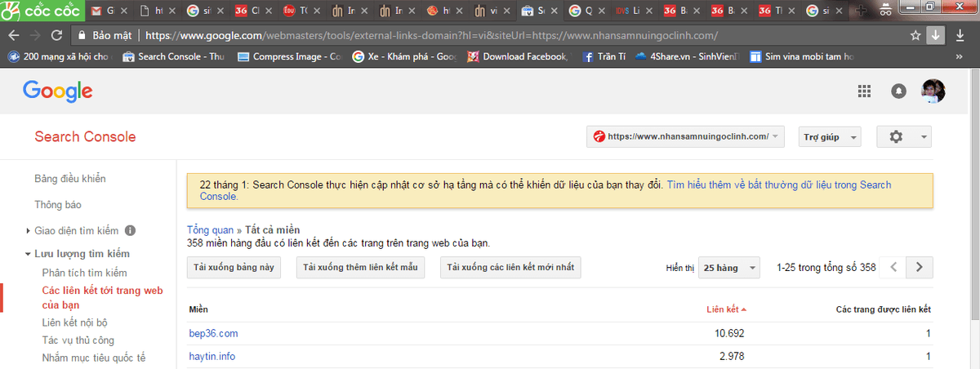Select Nhắm mục tiêu quốc tế

tap(94, 358)
